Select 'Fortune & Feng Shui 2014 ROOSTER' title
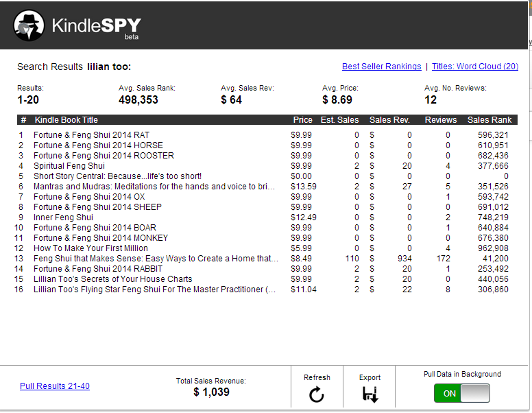The width and height of the screenshot is (532, 413). tap(104, 156)
